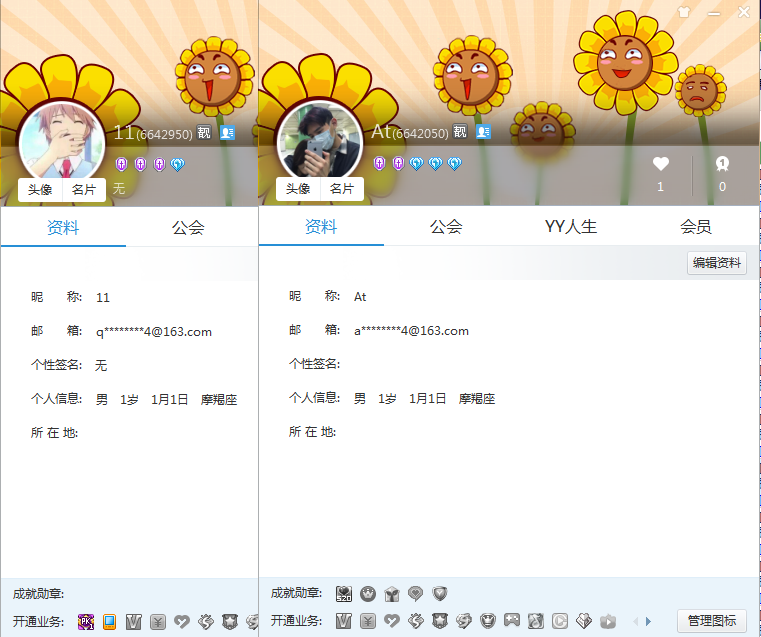Click the nickname value At in profile details

click(x=360, y=296)
